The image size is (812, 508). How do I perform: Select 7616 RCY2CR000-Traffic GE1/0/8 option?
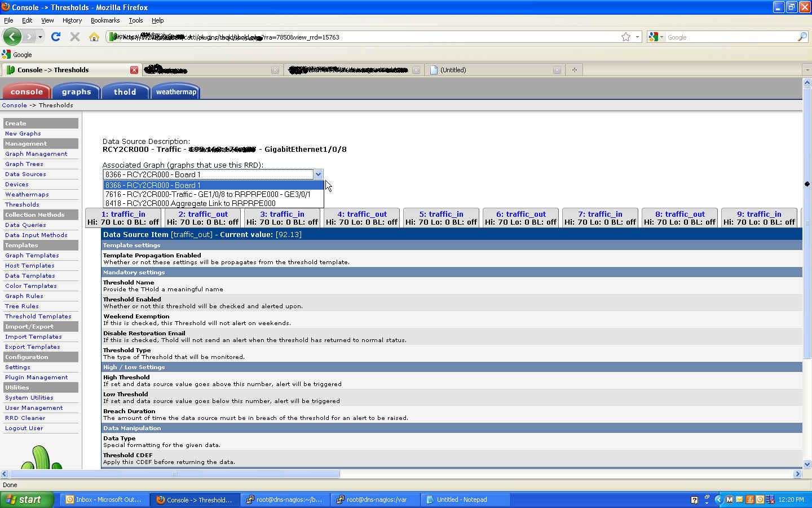pyautogui.click(x=213, y=194)
